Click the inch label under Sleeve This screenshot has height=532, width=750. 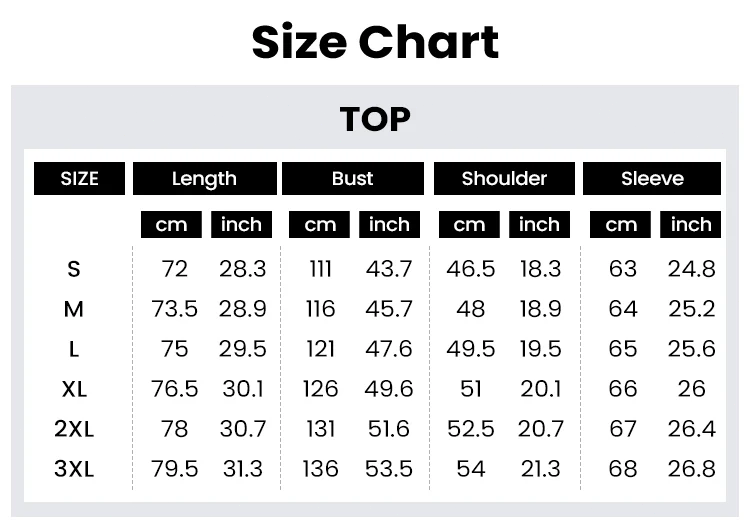(690, 225)
